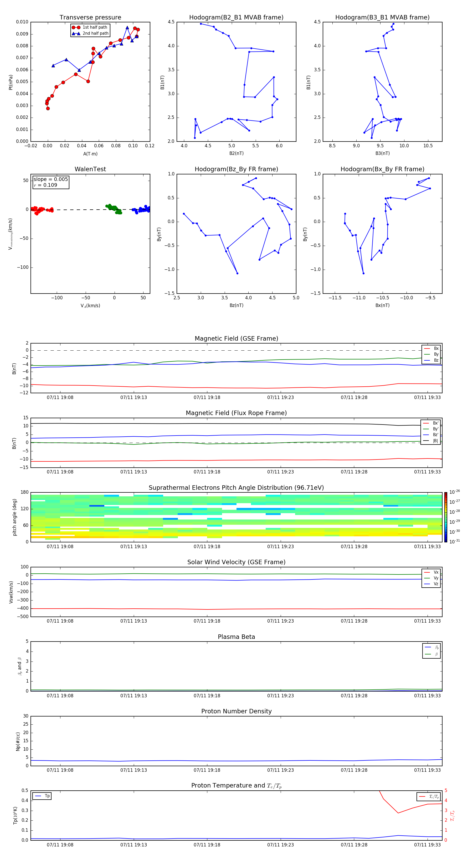Viewport: 473px width, 868px height.
Task: Click the blue point cluster in WalenTest plot
Action: 141,209
